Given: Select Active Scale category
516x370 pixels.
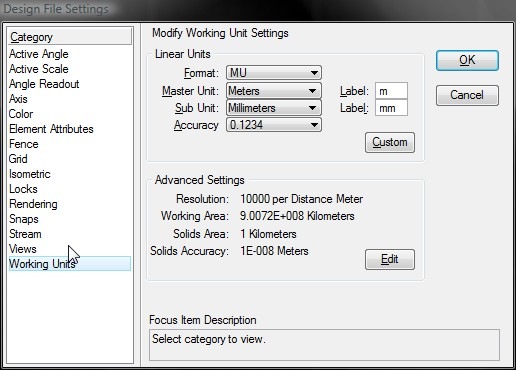Looking at the screenshot, I should 39,69.
